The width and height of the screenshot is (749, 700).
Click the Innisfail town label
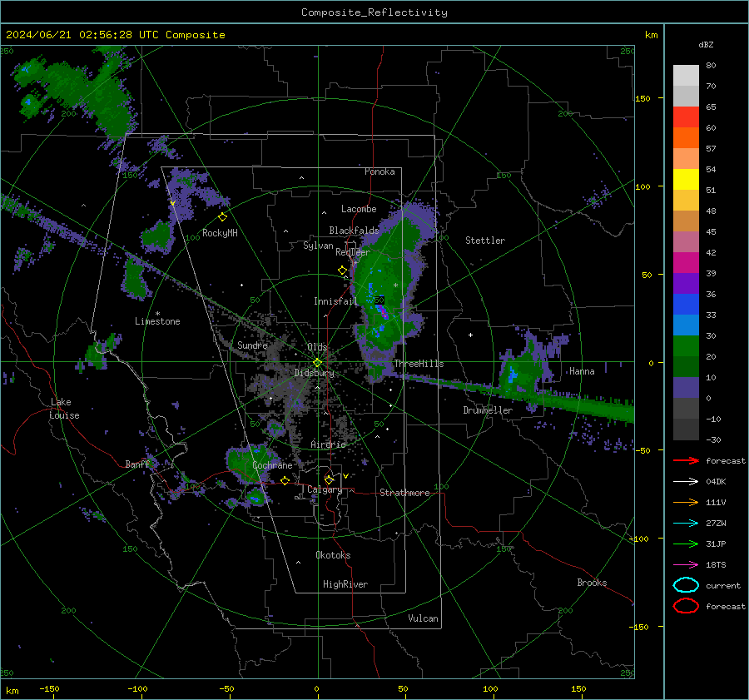(x=336, y=301)
